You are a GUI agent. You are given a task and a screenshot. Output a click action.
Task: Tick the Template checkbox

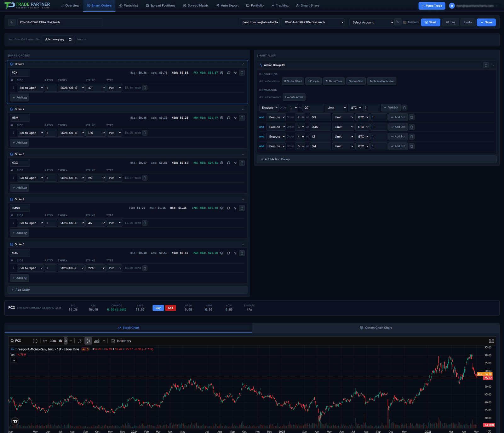405,22
